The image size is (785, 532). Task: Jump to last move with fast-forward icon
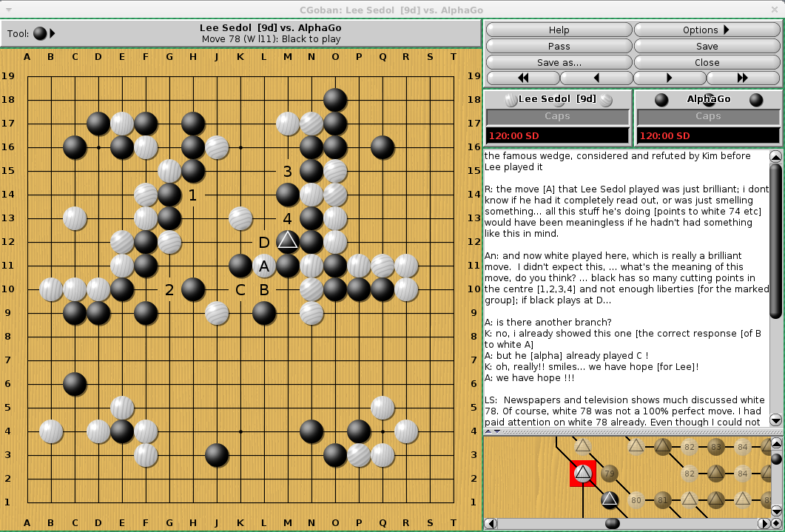point(743,77)
